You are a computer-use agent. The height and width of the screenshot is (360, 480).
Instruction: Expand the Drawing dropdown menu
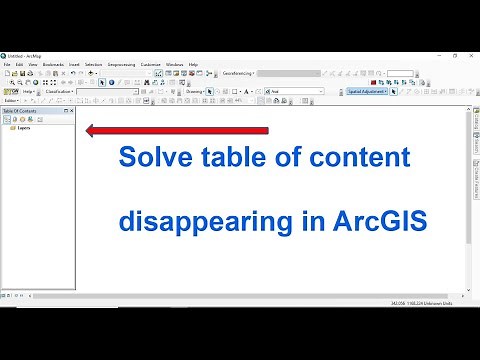click(195, 91)
